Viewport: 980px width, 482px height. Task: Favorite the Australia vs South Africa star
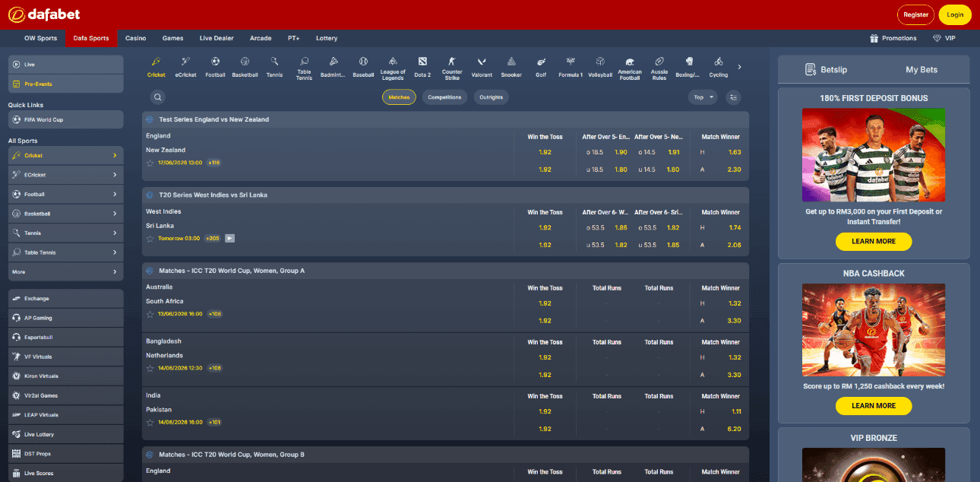pos(150,314)
